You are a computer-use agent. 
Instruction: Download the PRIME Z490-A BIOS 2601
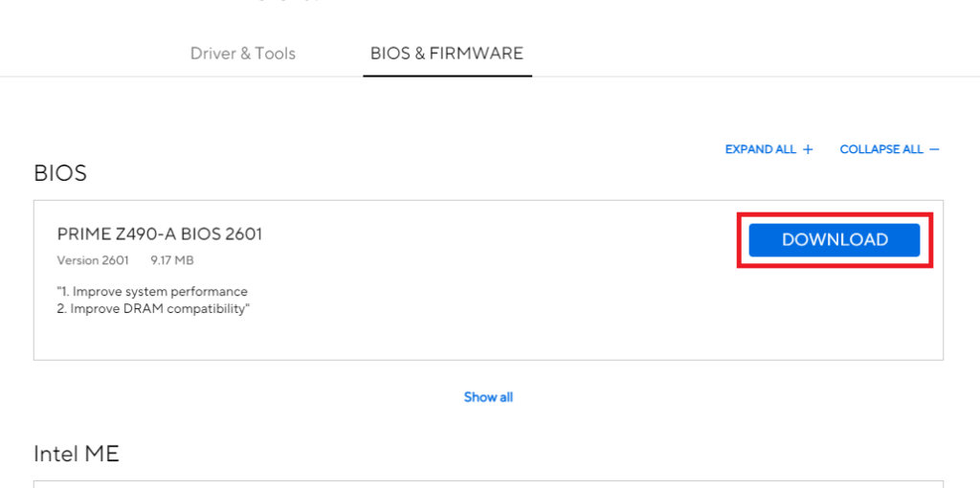tap(834, 240)
